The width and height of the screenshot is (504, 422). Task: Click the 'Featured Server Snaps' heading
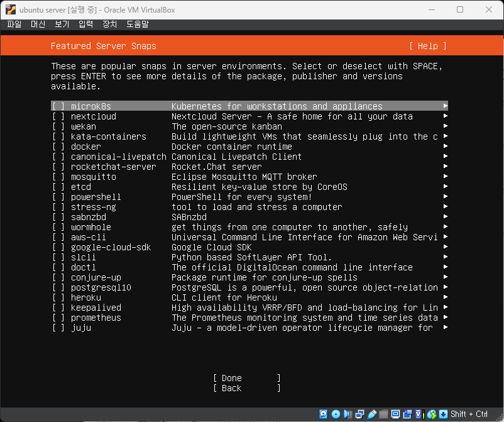[104, 46]
